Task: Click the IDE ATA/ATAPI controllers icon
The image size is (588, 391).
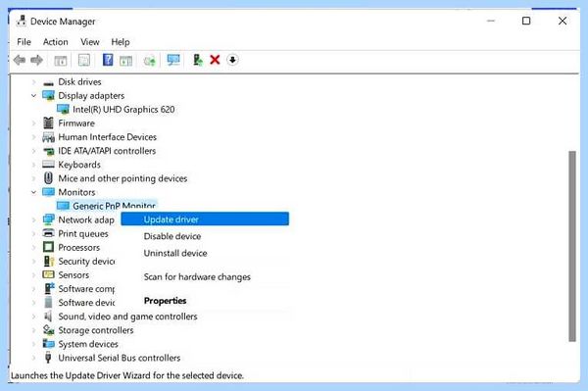Action: (x=48, y=151)
